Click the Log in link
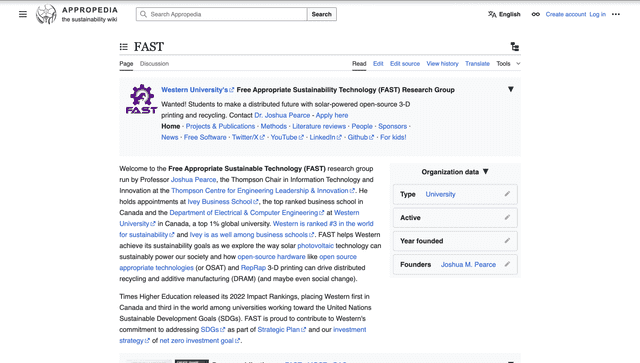This screenshot has width=640, height=363. pyautogui.click(x=598, y=14)
